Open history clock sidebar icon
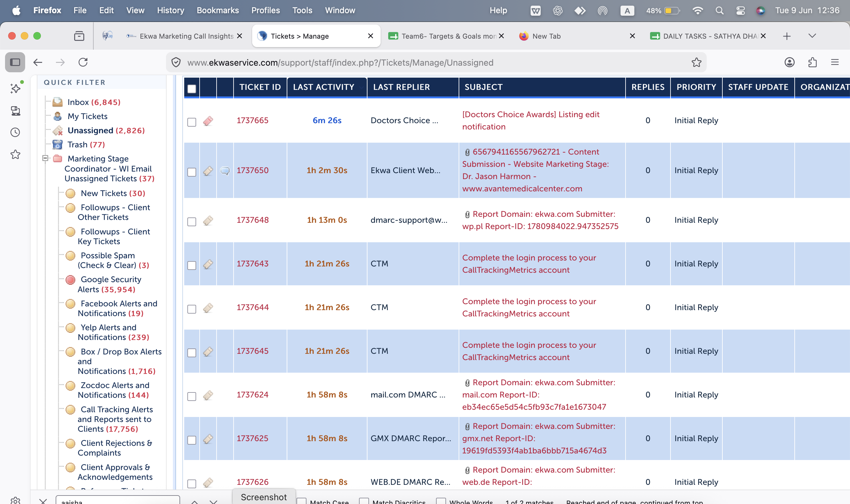 click(x=15, y=133)
